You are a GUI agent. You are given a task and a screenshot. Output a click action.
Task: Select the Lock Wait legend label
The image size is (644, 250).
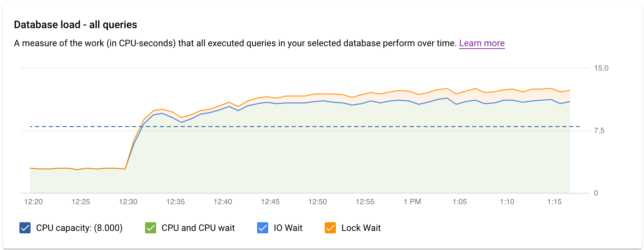361,228
